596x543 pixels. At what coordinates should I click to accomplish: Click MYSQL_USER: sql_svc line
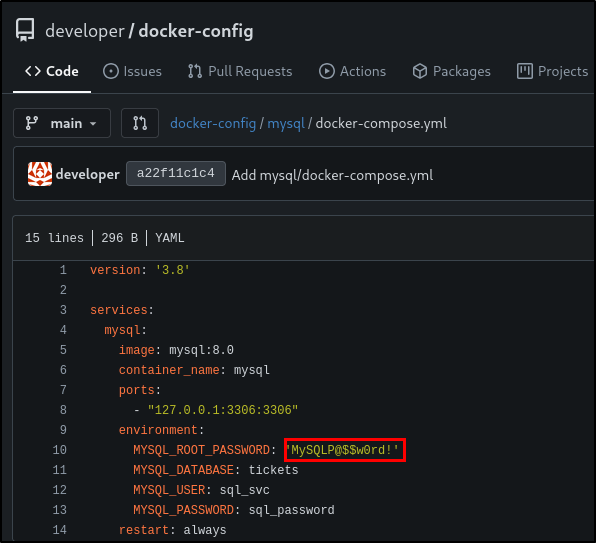tap(201, 490)
